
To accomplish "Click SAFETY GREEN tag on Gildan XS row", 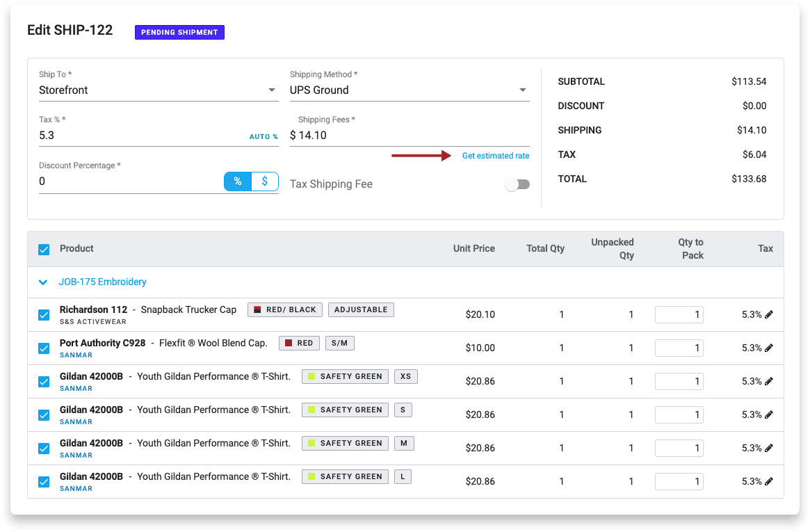I will [x=345, y=376].
